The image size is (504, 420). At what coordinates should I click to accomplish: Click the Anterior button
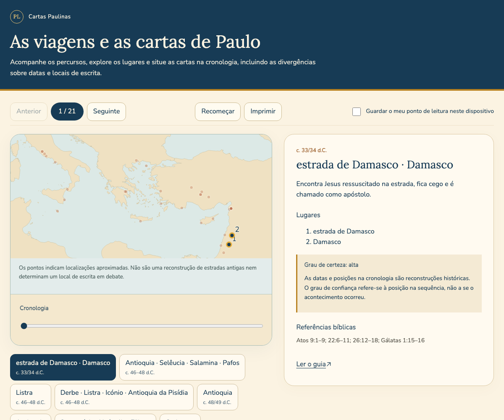(29, 112)
